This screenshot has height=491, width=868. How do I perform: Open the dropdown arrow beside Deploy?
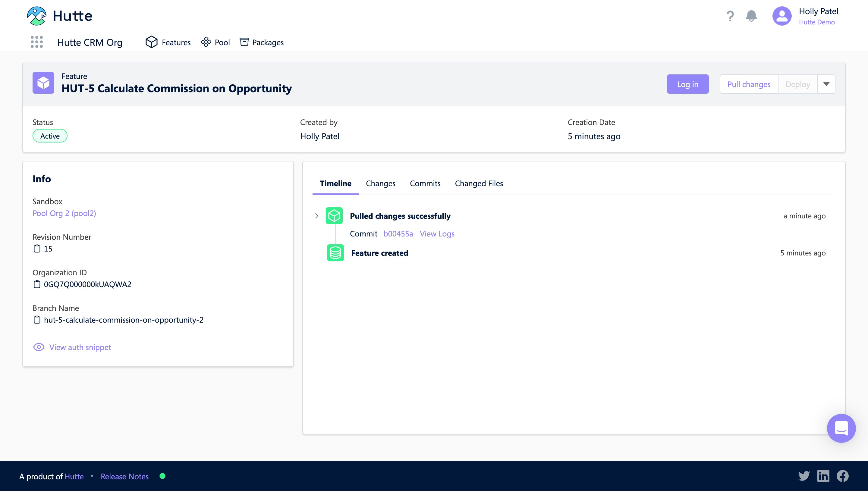pyautogui.click(x=826, y=84)
